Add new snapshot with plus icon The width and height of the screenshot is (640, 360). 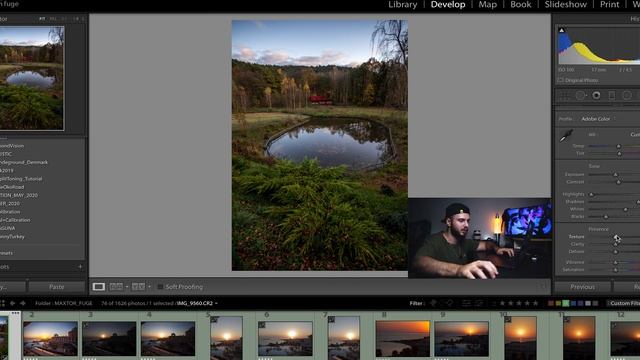point(80,267)
